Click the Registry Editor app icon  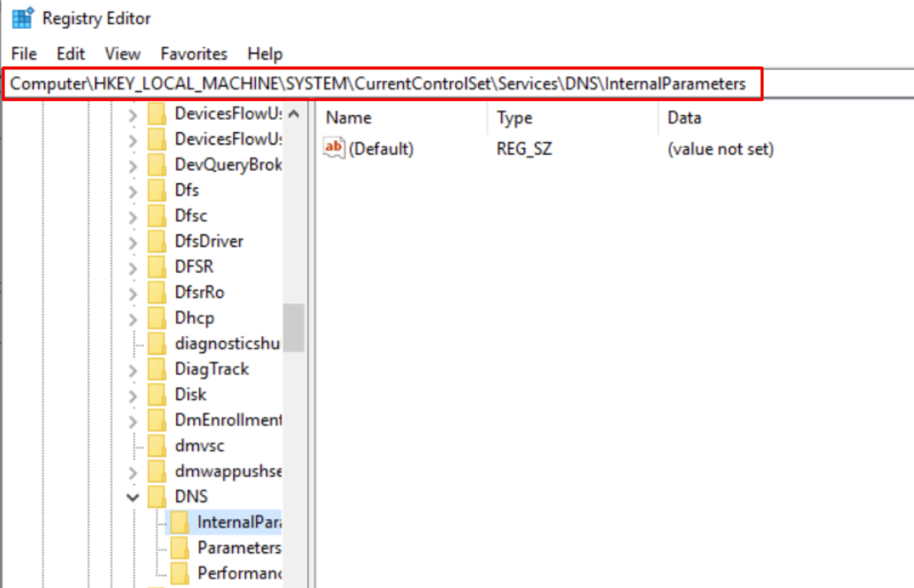click(23, 18)
